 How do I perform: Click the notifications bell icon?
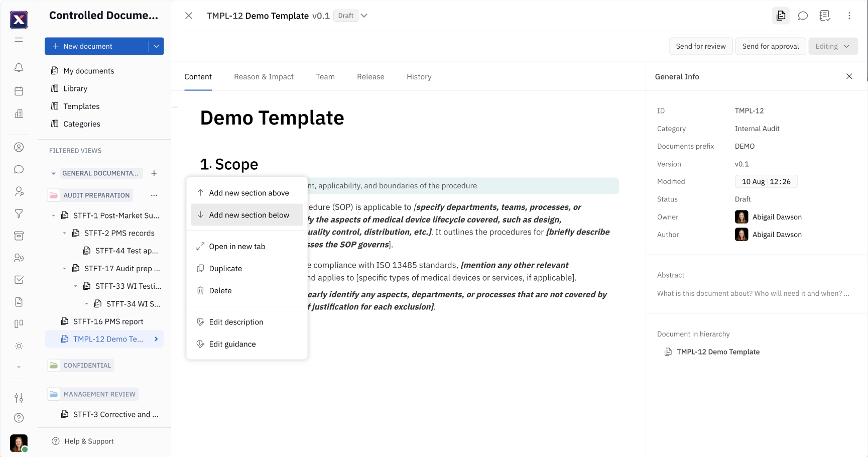coord(19,67)
